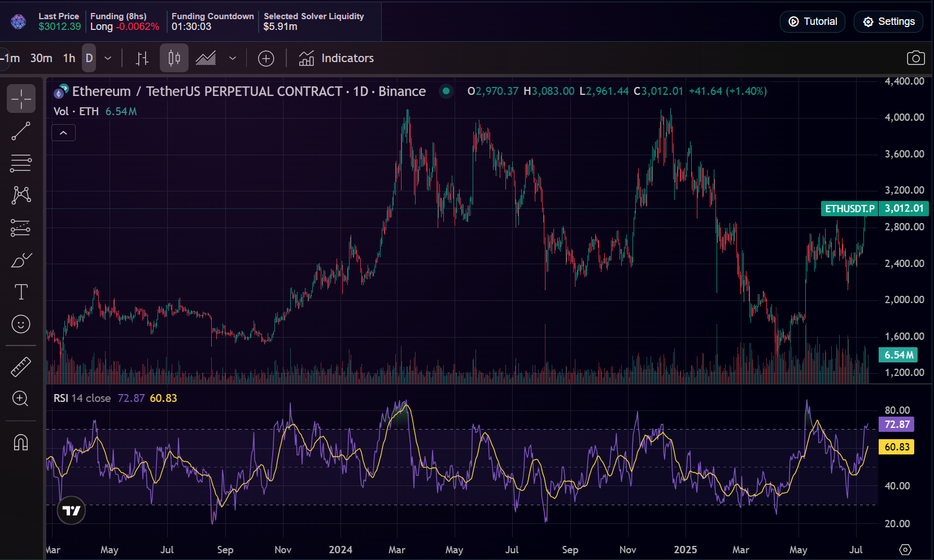Select the 30m timeframe
Viewport: 934px width, 560px height.
pos(41,58)
